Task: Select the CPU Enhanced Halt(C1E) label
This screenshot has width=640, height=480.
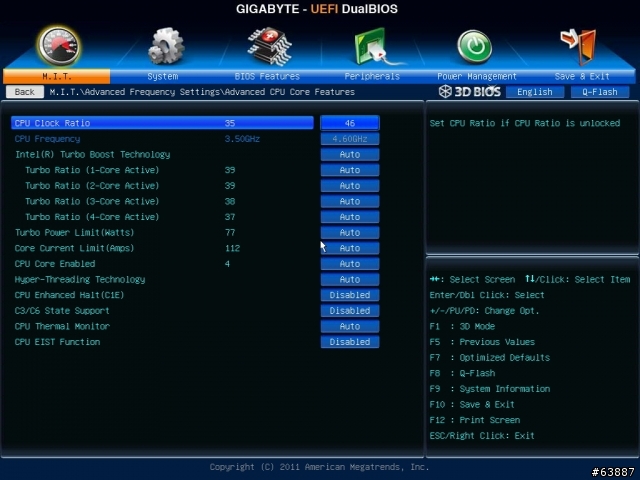Action: pyautogui.click(x=69, y=295)
